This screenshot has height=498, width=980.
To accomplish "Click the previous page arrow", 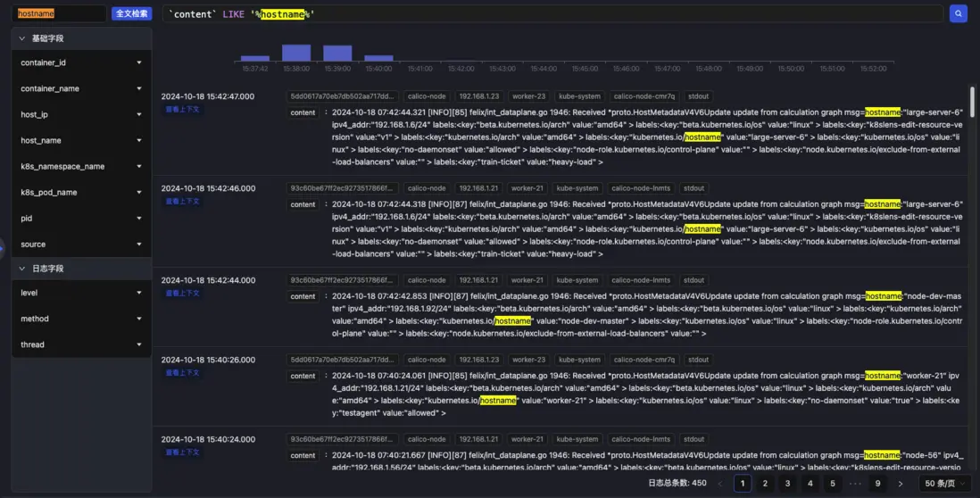I will tap(720, 483).
